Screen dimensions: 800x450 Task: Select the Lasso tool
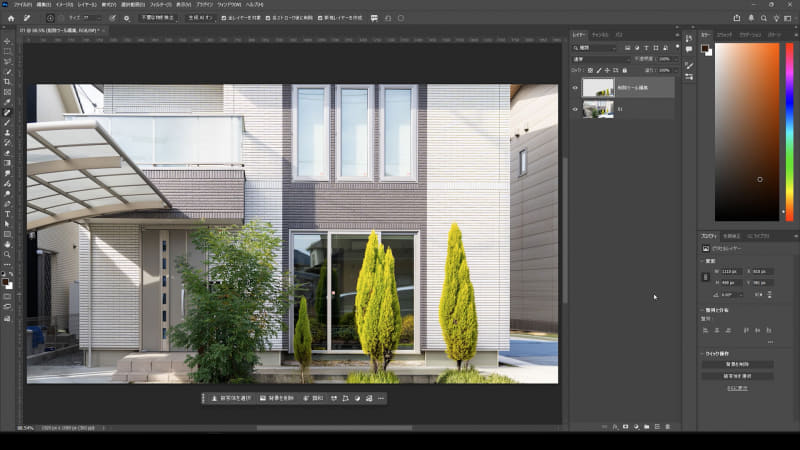point(7,62)
